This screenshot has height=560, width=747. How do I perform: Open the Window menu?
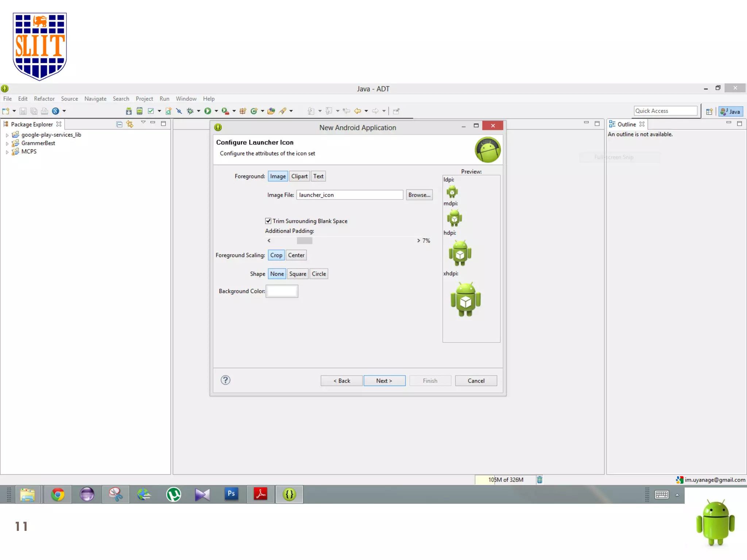point(186,99)
